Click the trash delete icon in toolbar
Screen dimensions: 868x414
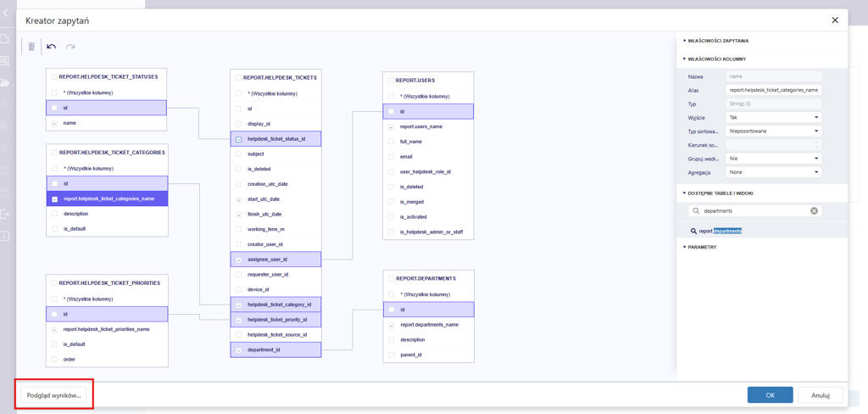tap(31, 47)
